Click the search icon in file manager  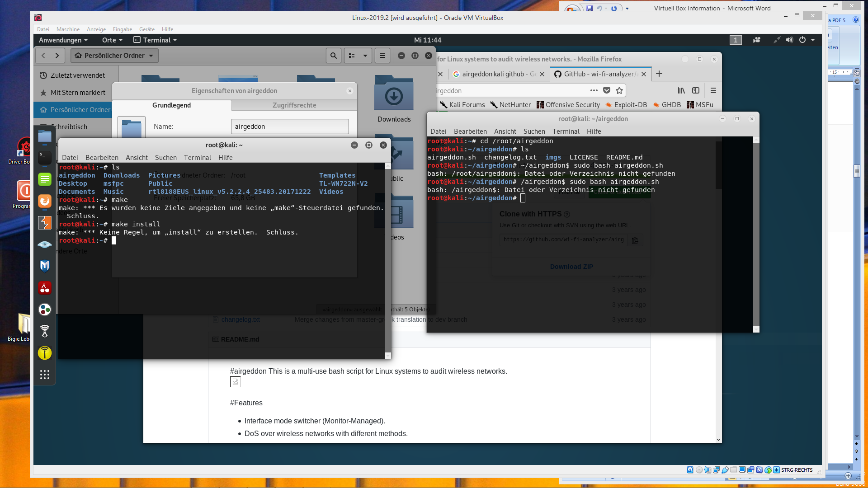click(x=333, y=56)
